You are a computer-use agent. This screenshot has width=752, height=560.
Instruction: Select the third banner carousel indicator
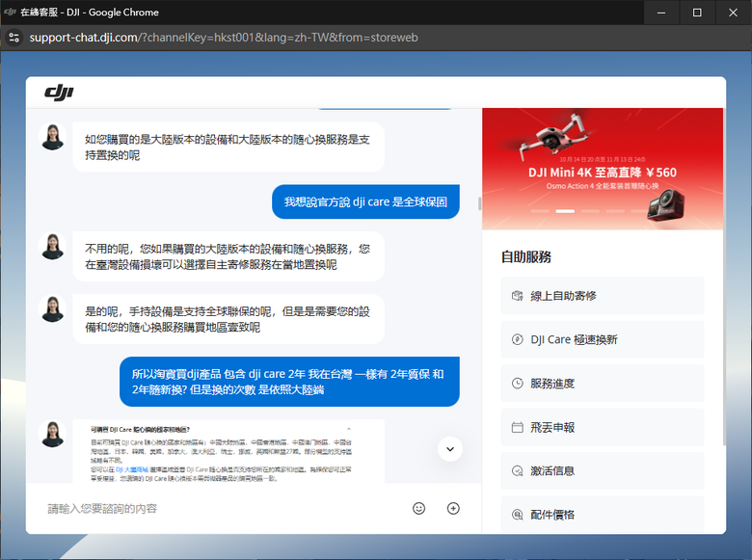590,211
